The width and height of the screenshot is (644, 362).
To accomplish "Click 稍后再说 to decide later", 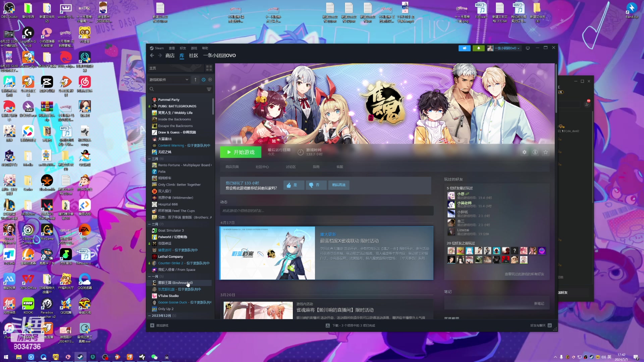I will (339, 185).
